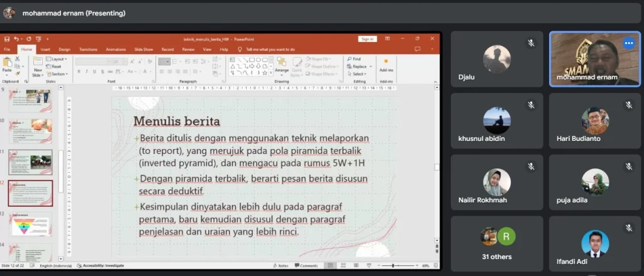Viewport: 644px width, 276px height.
Task: Align text right in Paragraph group
Action: (x=177, y=72)
